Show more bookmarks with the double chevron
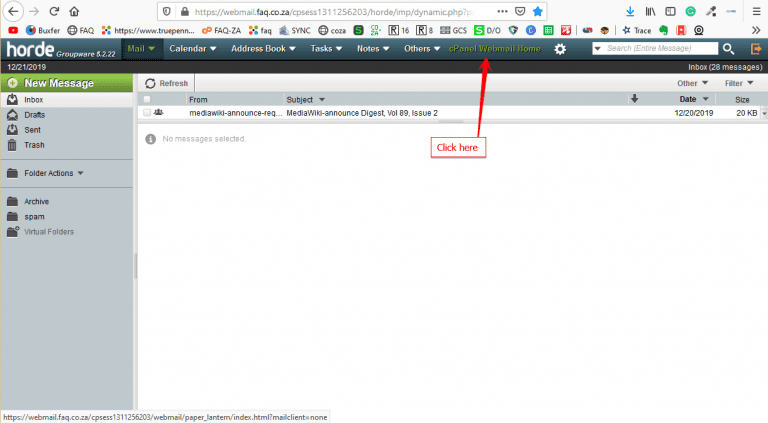Image resolution: width=768 pixels, height=423 pixels. click(x=756, y=30)
